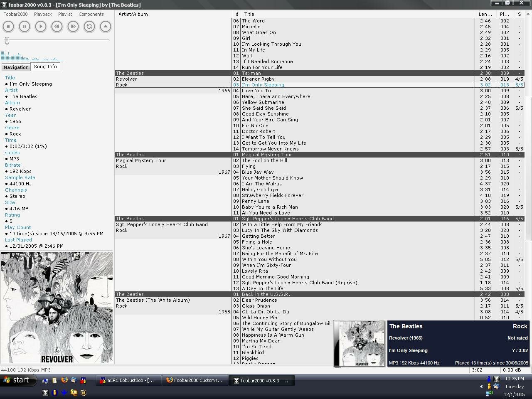Click the foobar2000 v0.8.3 taskbar button
The height and width of the screenshot is (399, 532).
coord(262,380)
